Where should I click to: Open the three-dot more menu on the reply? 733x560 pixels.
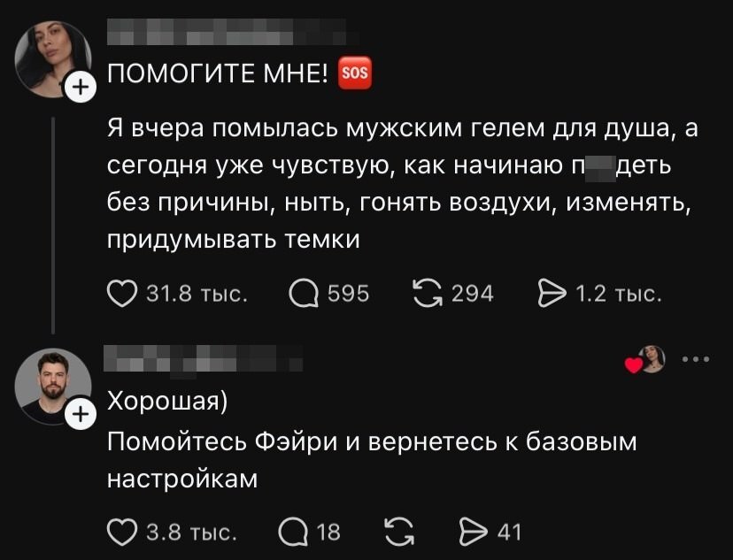[696, 359]
